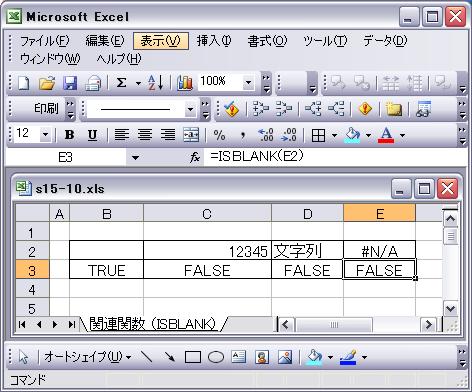
Task: Sort ascending with the A-Z icon
Action: point(155,82)
